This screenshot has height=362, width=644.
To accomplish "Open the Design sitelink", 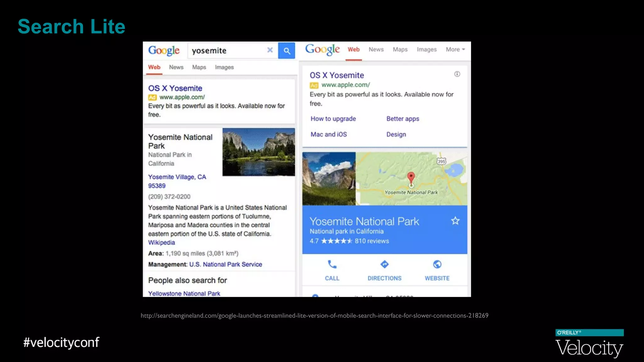I will click(x=396, y=134).
